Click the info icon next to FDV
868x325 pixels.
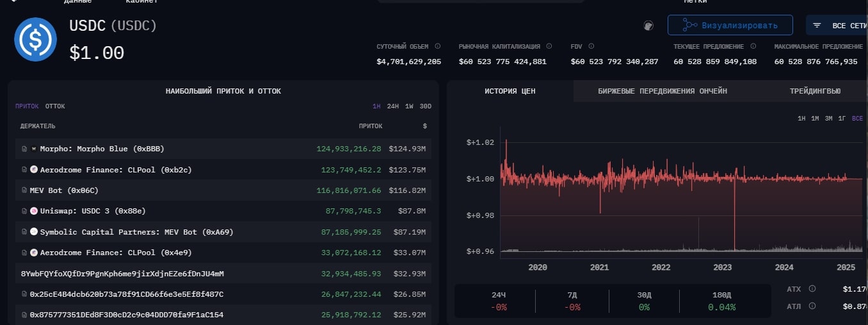[591, 46]
